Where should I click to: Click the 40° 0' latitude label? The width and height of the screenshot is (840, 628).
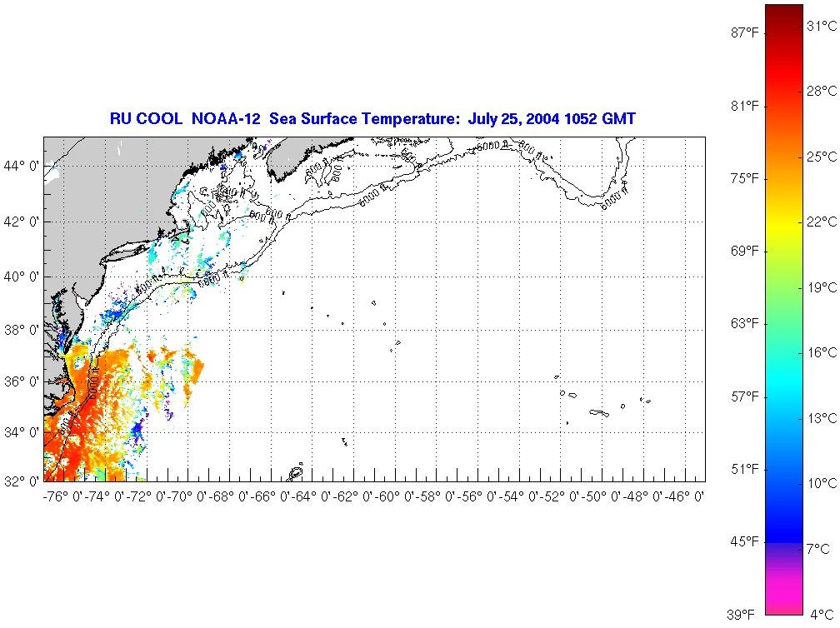click(x=21, y=277)
